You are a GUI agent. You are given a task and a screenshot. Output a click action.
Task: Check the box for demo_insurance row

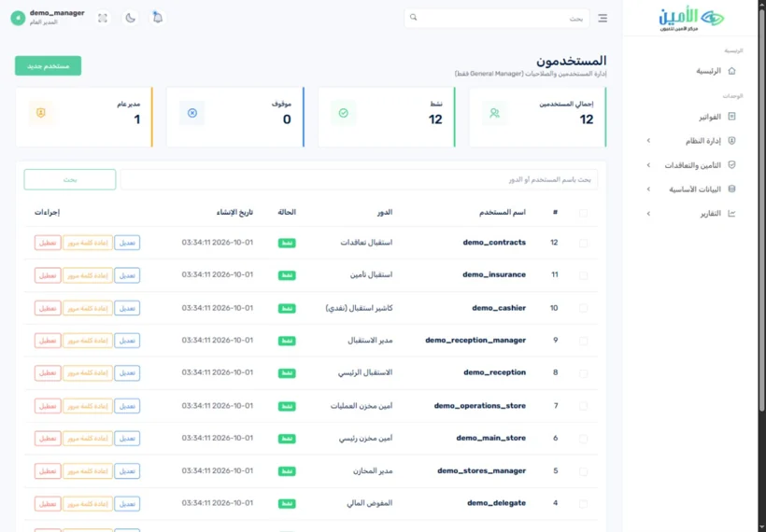[583, 275]
